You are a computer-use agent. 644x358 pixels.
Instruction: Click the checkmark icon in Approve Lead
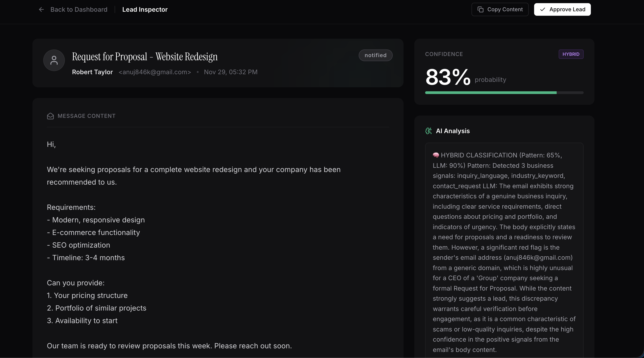[542, 9]
